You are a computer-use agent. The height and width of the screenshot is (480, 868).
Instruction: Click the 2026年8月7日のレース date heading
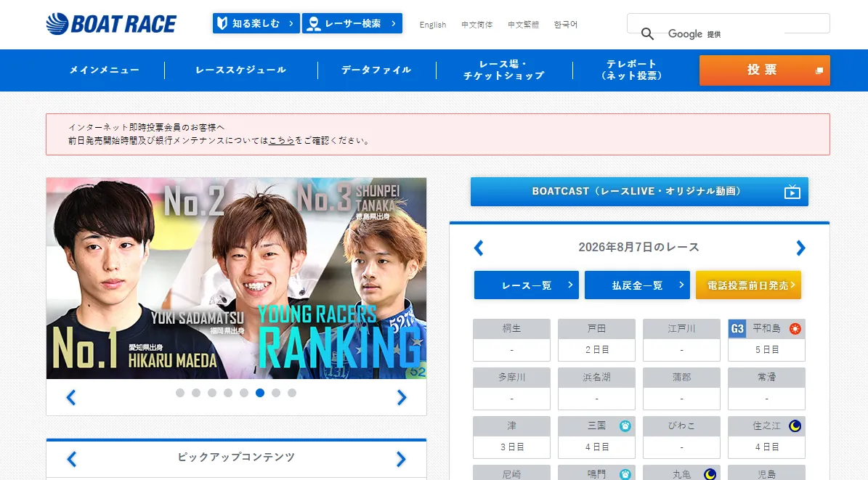click(638, 248)
